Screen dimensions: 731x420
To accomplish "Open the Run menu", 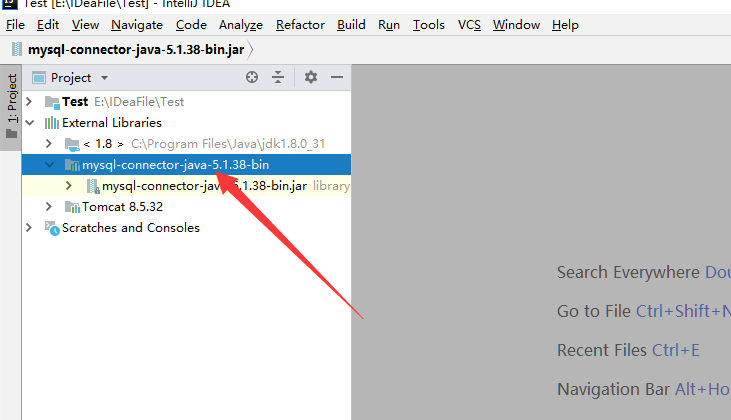I will tap(389, 25).
